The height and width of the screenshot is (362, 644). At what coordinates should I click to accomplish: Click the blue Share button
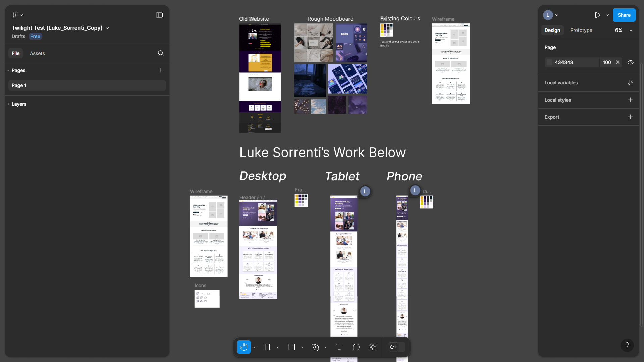pos(624,15)
